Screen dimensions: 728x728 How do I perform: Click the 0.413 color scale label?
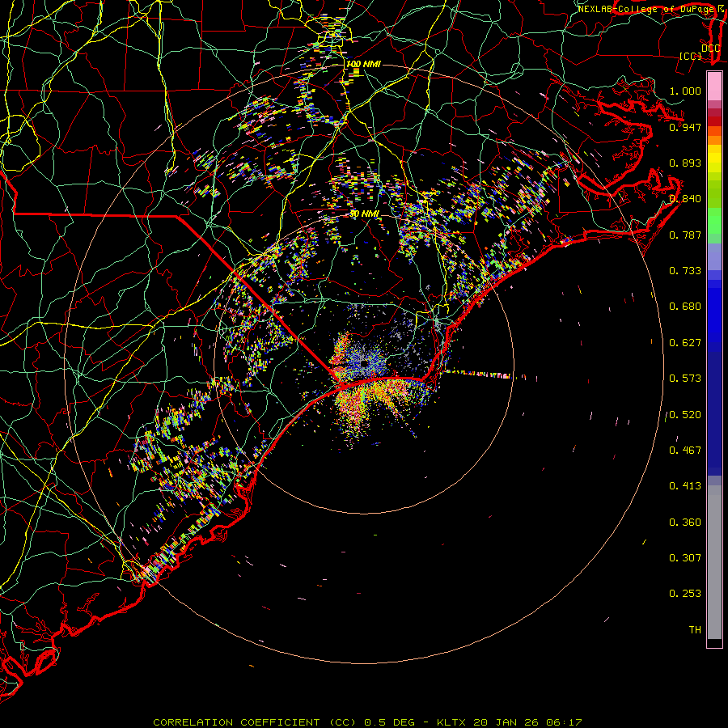pyautogui.click(x=685, y=486)
